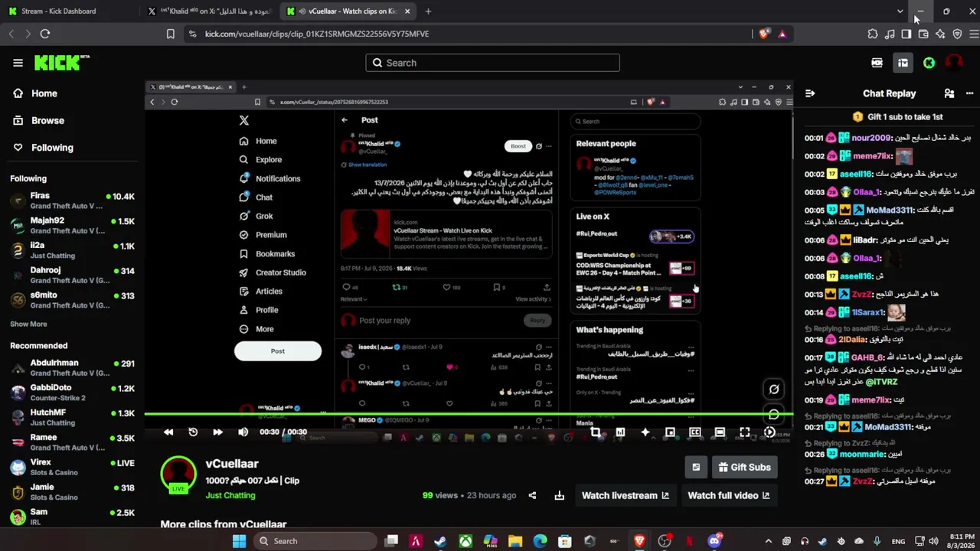This screenshot has height=551, width=980.
Task: Click the address bar URL
Action: click(317, 34)
